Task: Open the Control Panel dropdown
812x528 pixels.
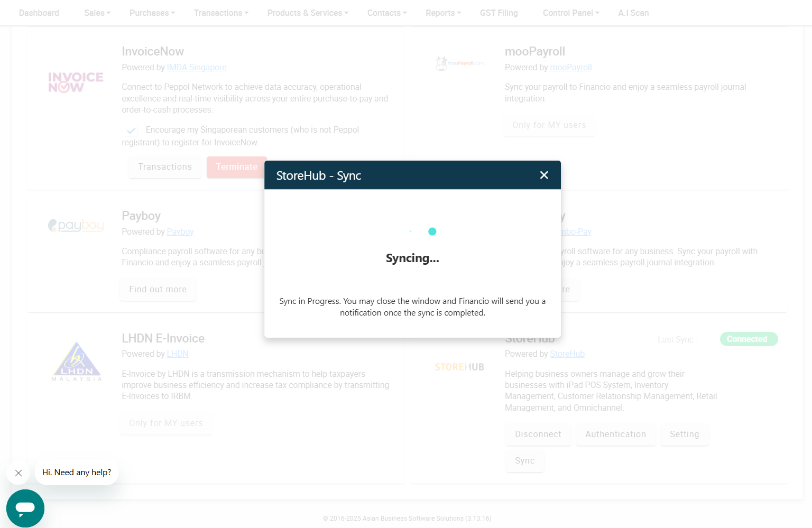Action: coord(571,13)
